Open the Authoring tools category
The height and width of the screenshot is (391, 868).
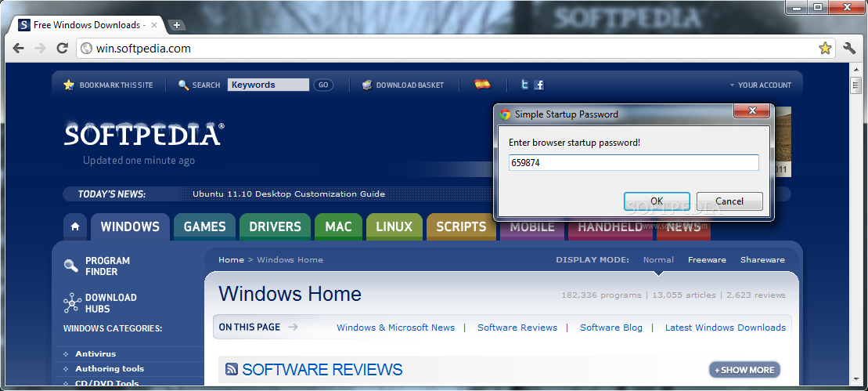click(x=110, y=368)
